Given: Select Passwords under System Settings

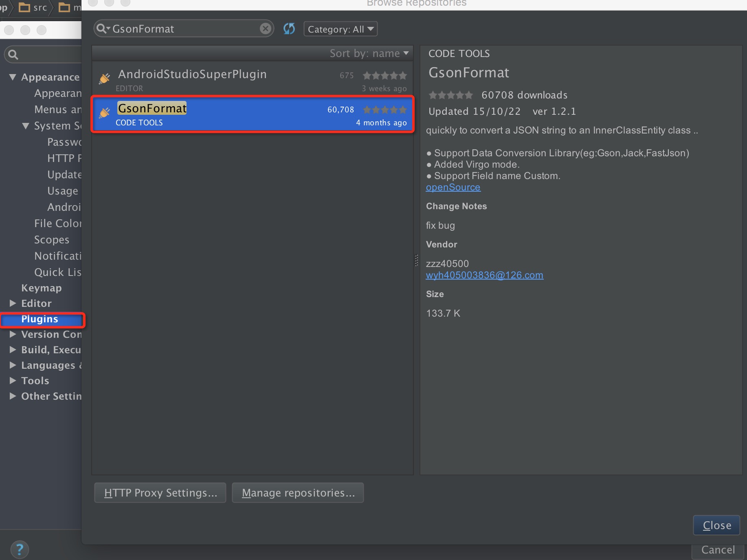Looking at the screenshot, I should [x=64, y=142].
